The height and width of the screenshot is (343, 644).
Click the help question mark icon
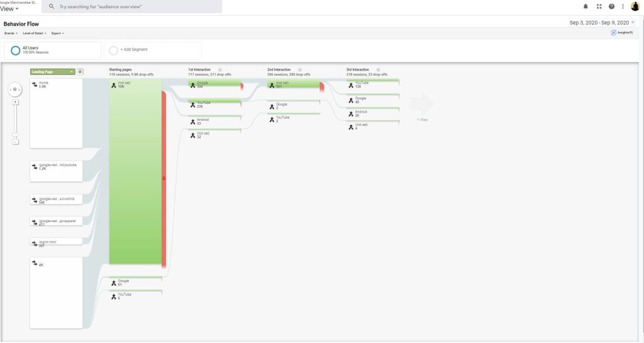coord(611,6)
